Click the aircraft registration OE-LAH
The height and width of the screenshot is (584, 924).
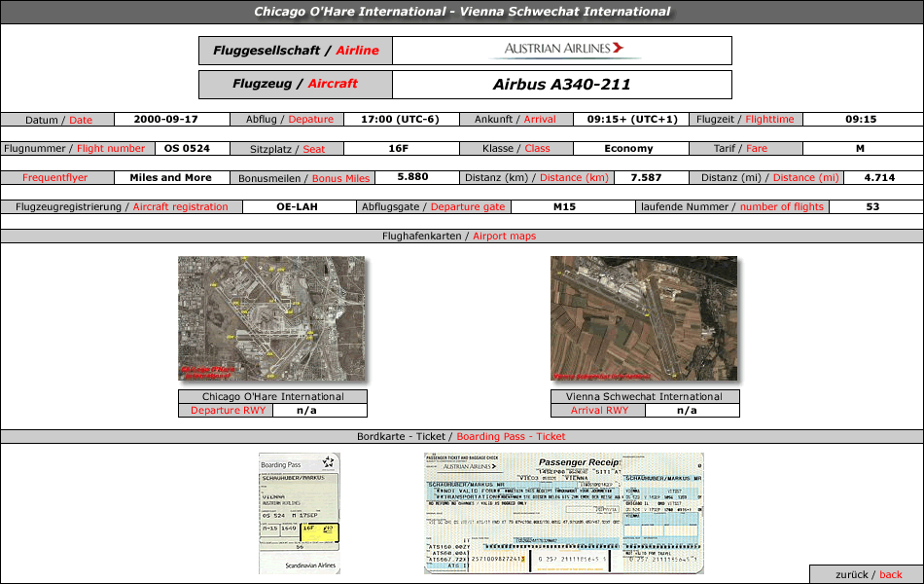(x=297, y=207)
